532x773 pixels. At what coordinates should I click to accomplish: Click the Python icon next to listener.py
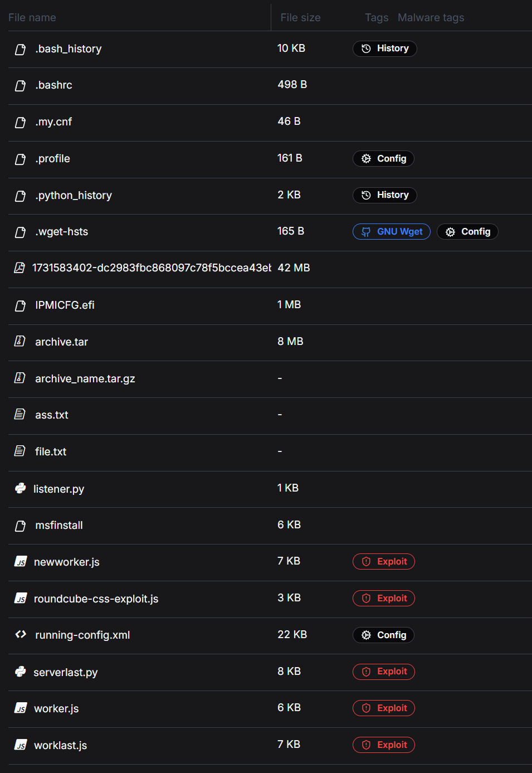(20, 488)
